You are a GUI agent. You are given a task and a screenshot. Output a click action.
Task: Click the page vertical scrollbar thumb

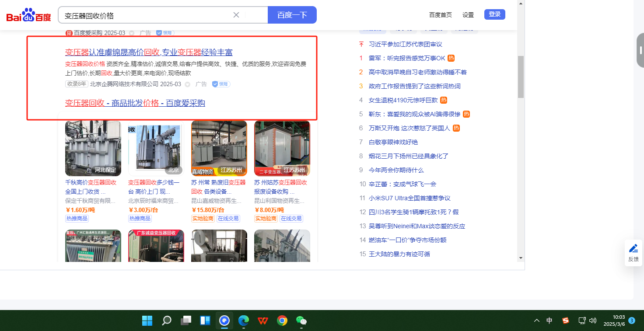coord(521,77)
